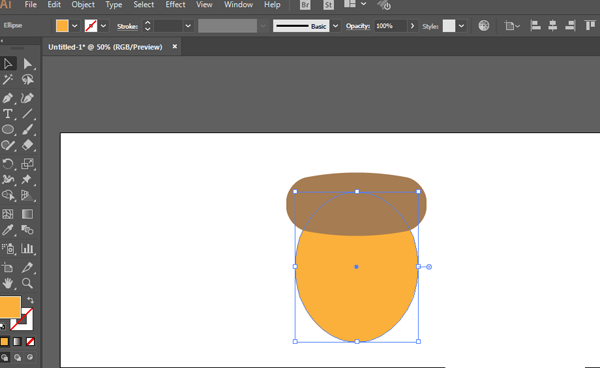Select the Hand tool
Viewport: 600px width, 368px height.
[8, 283]
